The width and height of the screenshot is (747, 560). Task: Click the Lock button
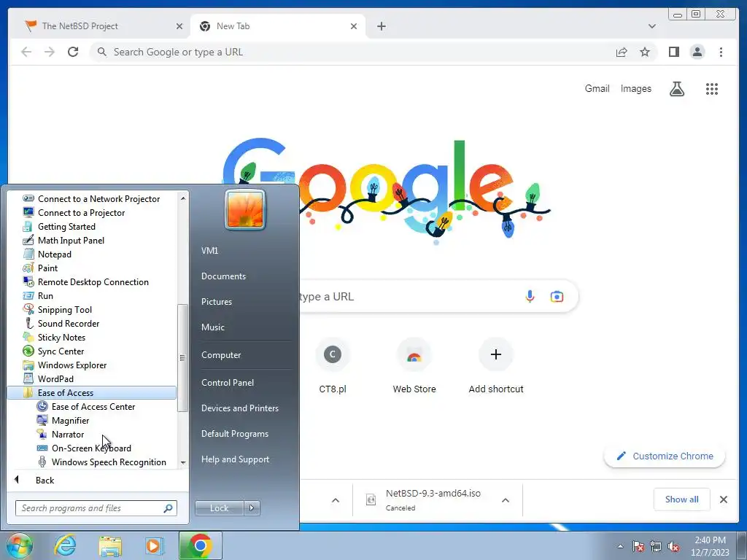(219, 508)
